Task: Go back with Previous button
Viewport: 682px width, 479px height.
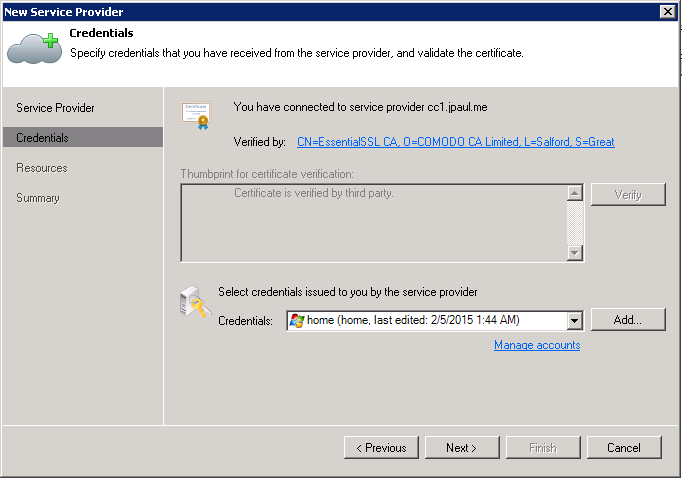Action: point(381,448)
